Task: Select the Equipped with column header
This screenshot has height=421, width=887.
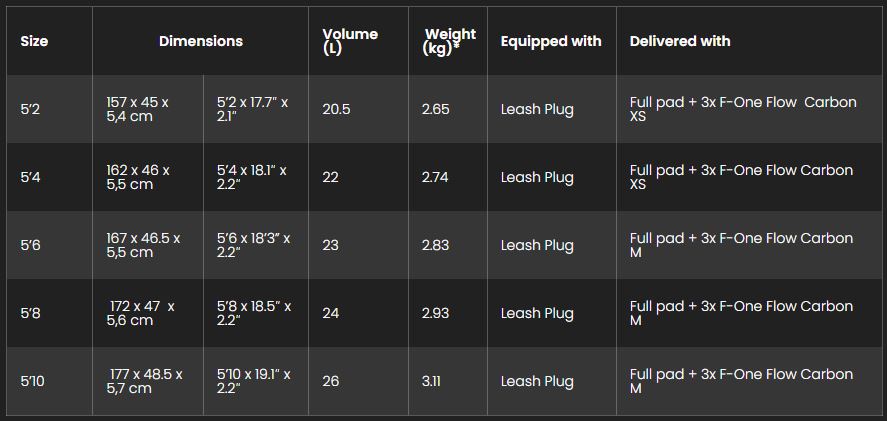Action: coord(551,41)
